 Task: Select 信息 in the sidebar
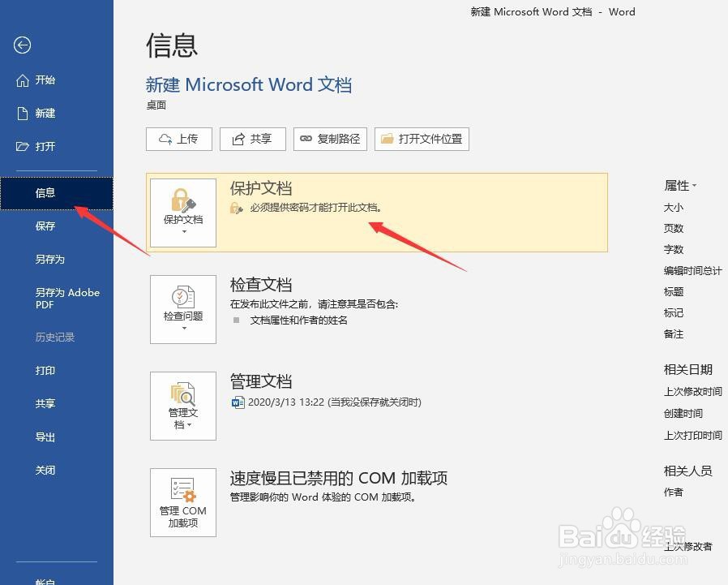click(57, 193)
